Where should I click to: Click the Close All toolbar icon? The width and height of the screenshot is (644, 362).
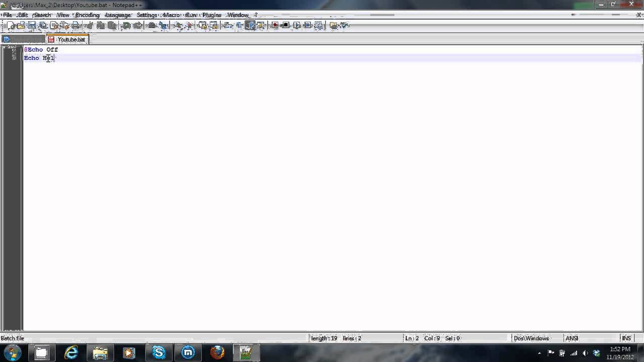[x=65, y=25]
